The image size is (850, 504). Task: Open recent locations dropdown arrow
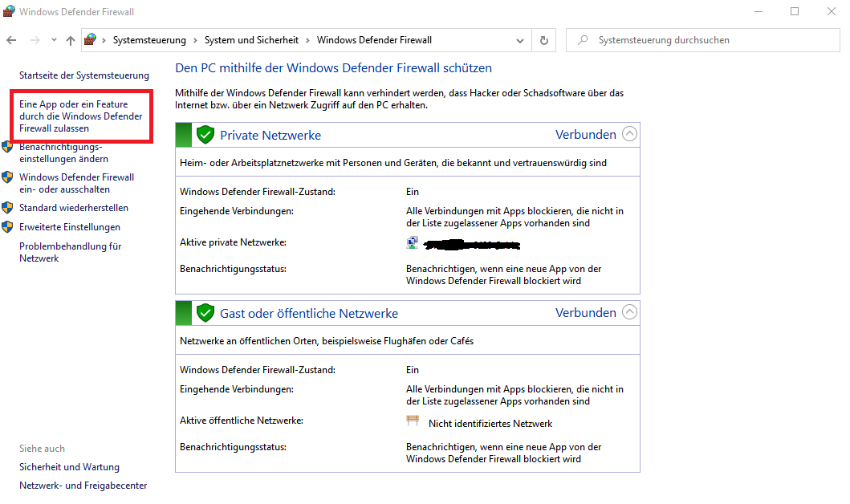click(x=54, y=40)
